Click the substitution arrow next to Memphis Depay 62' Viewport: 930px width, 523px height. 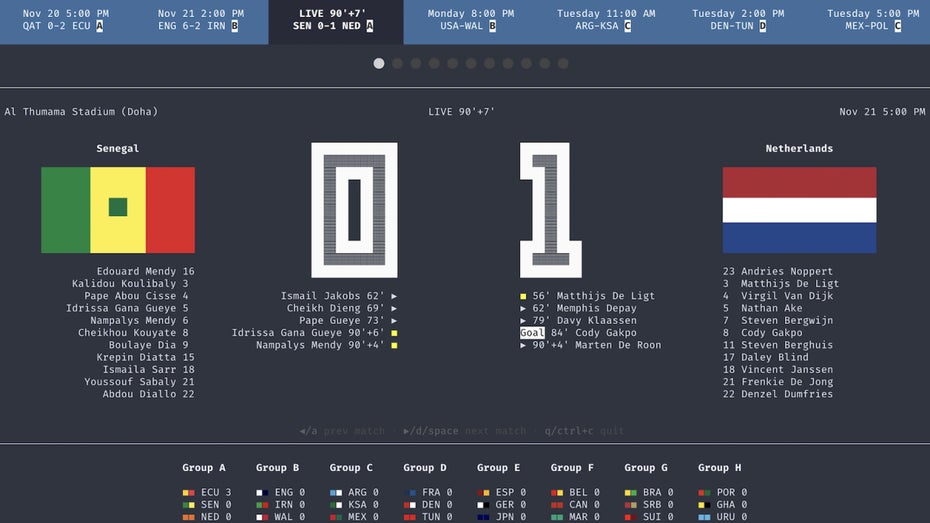pos(523,309)
